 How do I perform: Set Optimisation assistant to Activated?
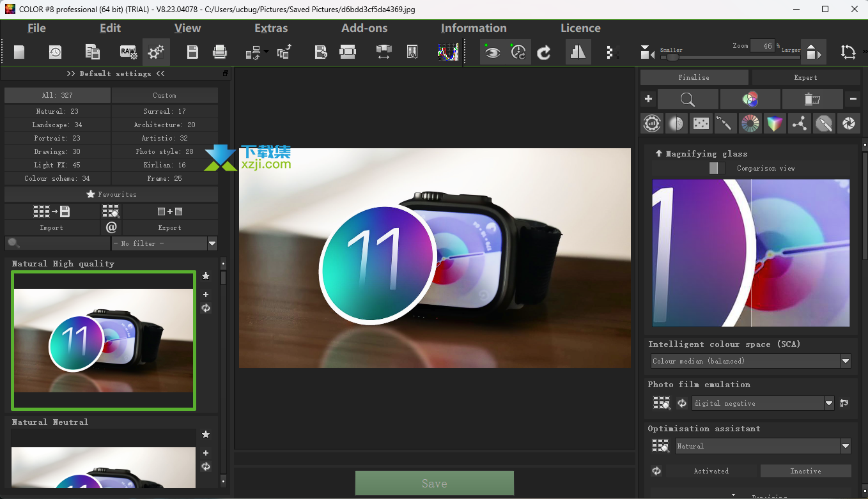(x=711, y=471)
